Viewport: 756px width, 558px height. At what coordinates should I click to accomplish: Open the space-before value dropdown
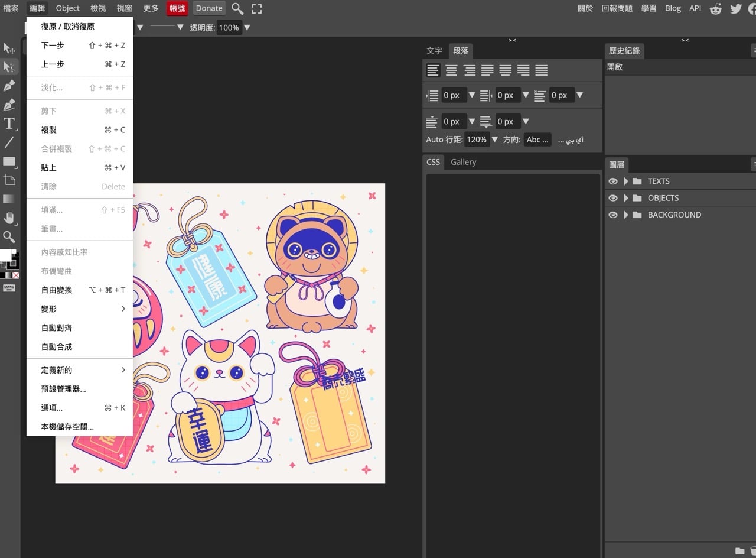[471, 122]
